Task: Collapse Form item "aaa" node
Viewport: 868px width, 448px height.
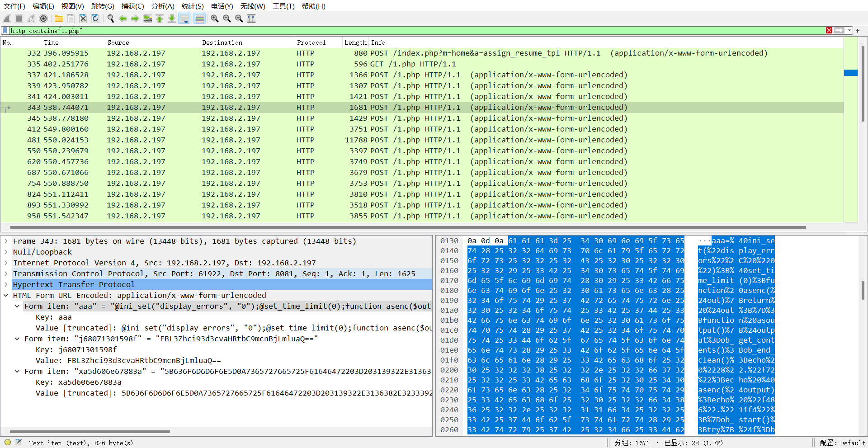Action: coord(17,306)
